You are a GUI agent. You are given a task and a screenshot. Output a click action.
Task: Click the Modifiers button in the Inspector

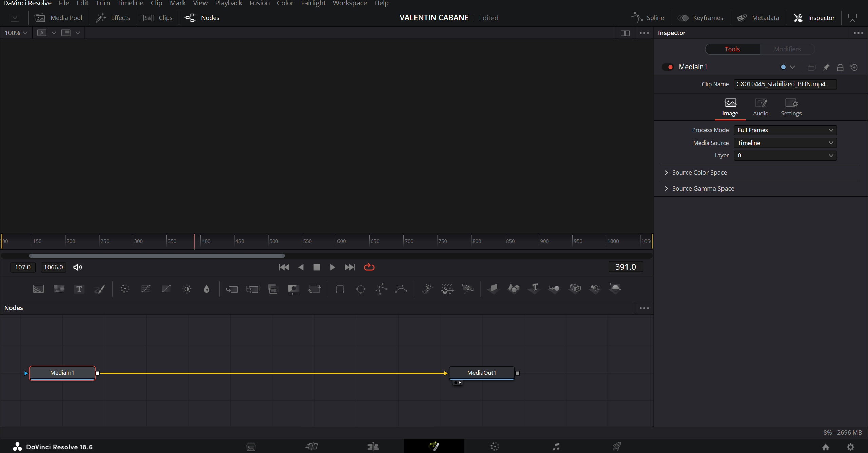(x=787, y=49)
